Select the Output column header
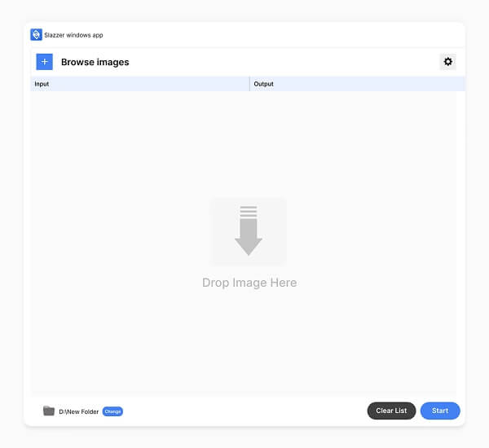Screen dimensions: 489x448 358,84
